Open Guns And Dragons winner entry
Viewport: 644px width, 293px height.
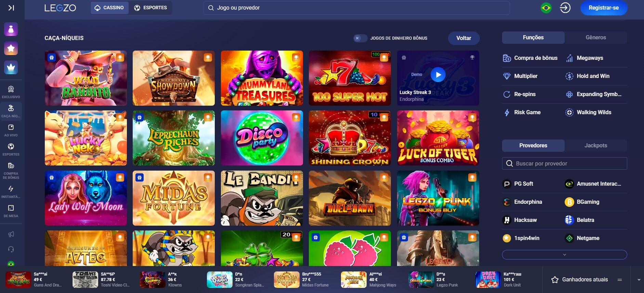34,280
